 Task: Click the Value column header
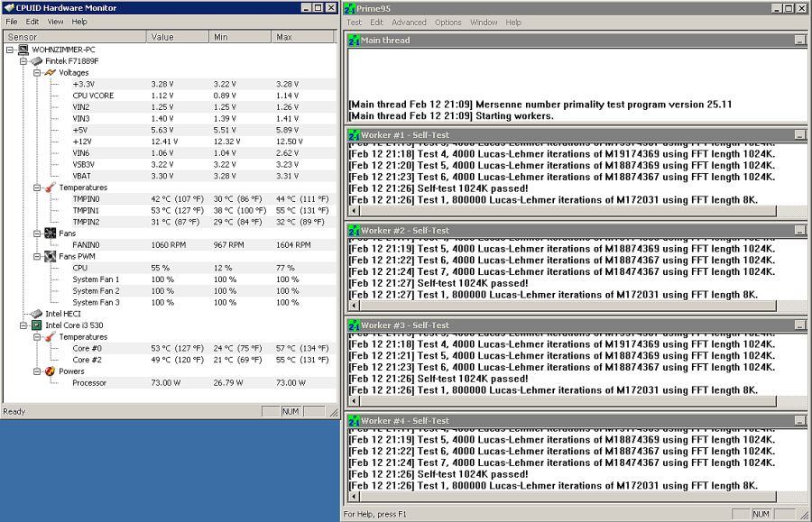coord(177,37)
